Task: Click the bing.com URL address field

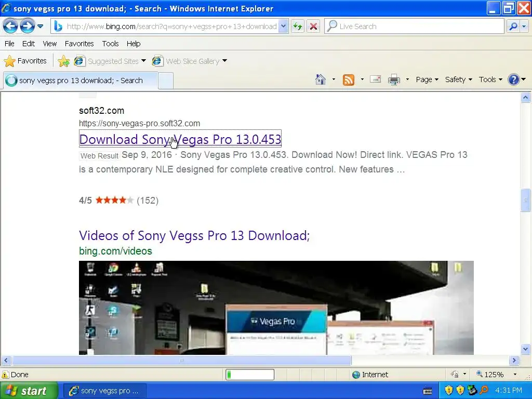Action: point(171,26)
